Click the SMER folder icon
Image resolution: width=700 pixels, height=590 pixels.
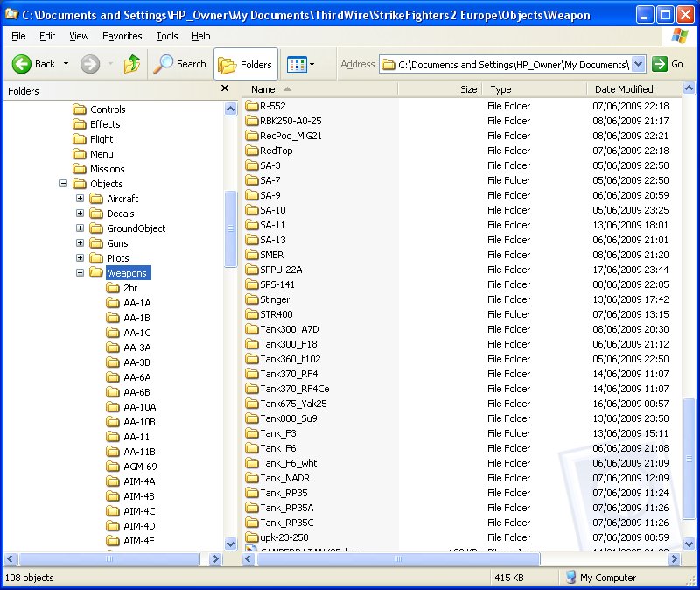pyautogui.click(x=252, y=255)
